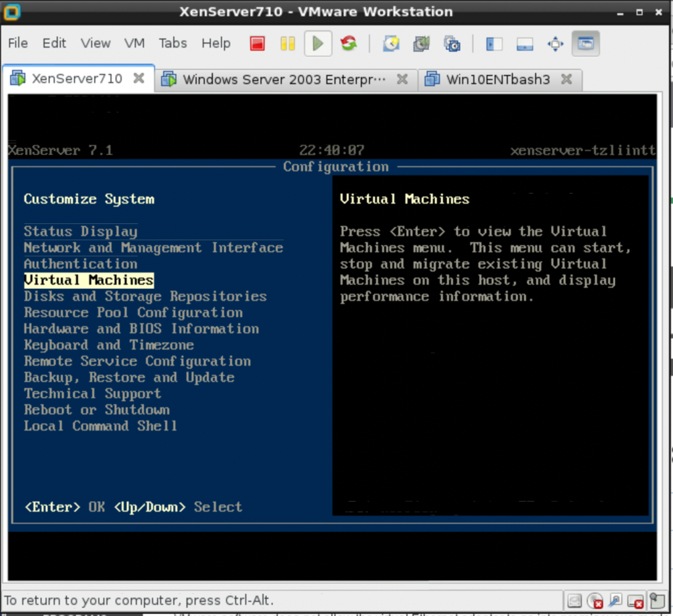Close the VMware Workstation window
The height and width of the screenshot is (616, 673).
pyautogui.click(x=659, y=12)
